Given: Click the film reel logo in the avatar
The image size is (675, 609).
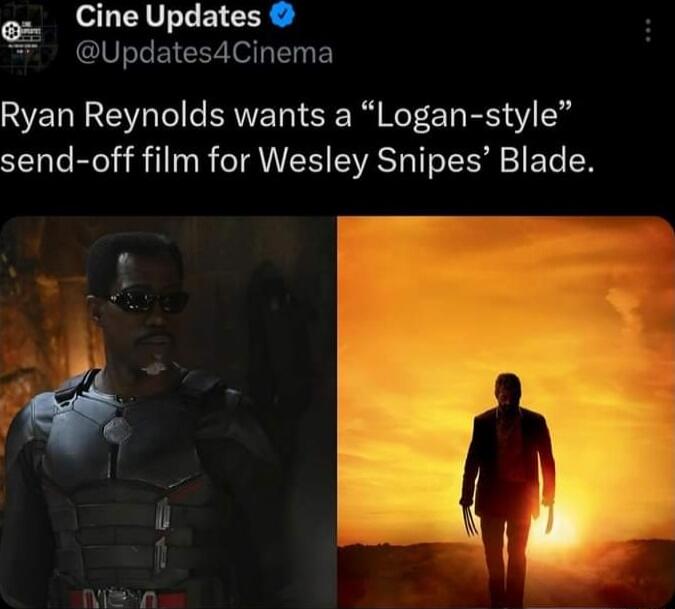Looking at the screenshot, I should click(x=9, y=31).
